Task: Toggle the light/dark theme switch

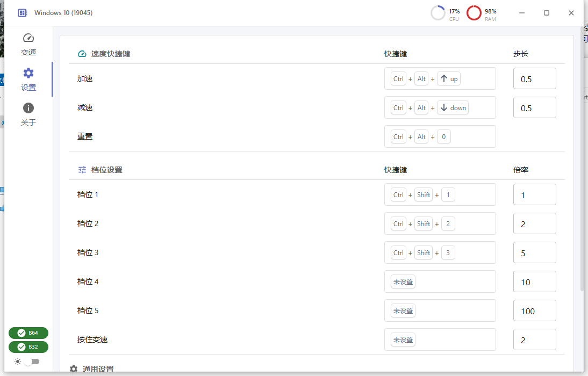Action: [x=32, y=361]
